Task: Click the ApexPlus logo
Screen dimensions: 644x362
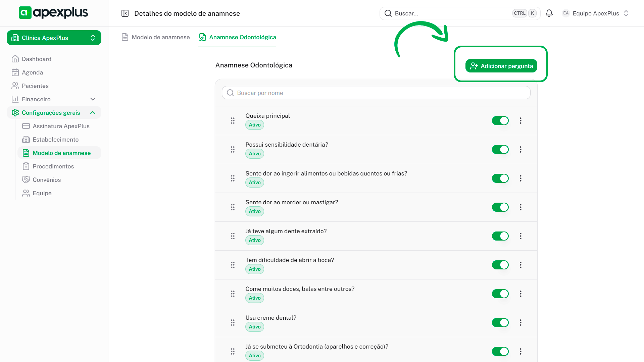Action: click(53, 13)
